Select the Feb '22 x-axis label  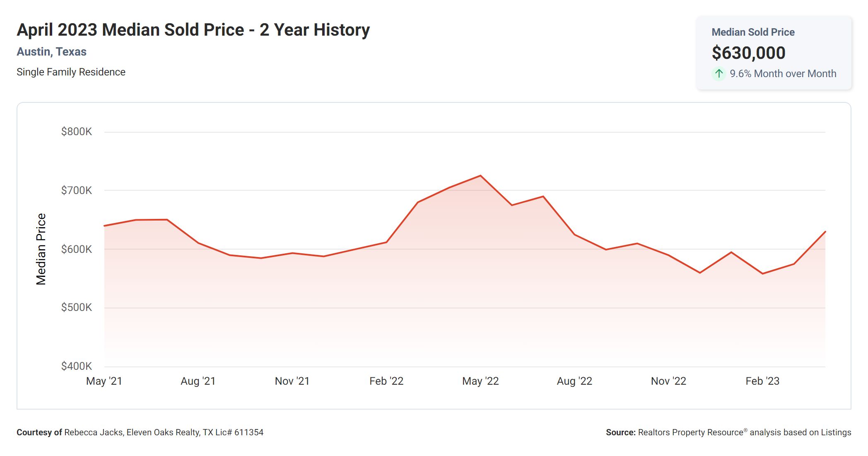click(386, 381)
